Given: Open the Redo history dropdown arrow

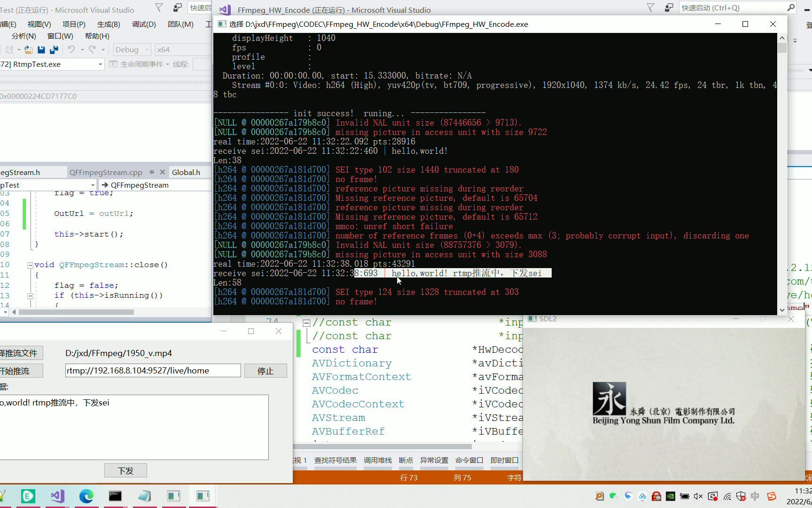Looking at the screenshot, I should (x=103, y=49).
